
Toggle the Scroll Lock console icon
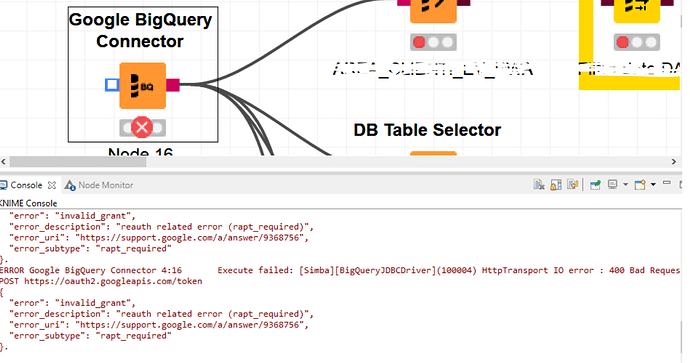(x=556, y=185)
